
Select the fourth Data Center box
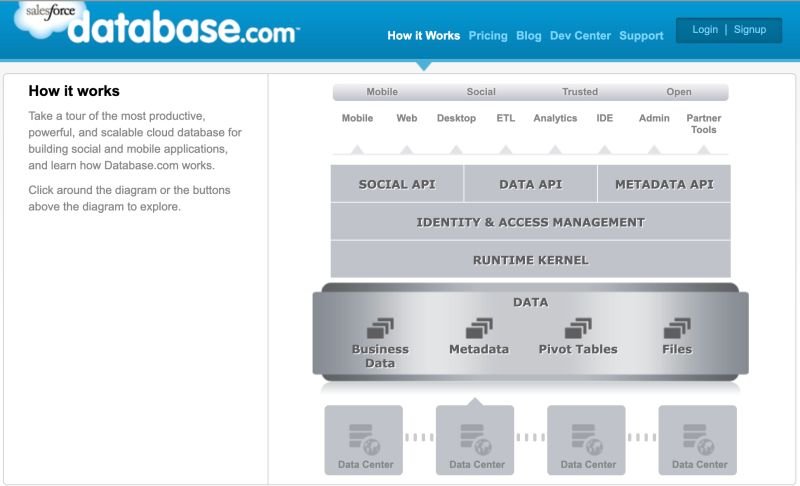[x=697, y=440]
